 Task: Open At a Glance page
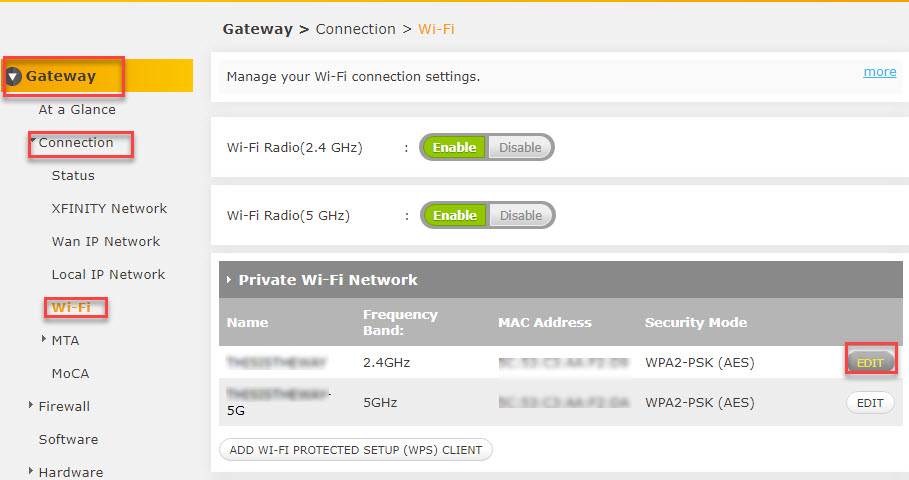tap(77, 109)
